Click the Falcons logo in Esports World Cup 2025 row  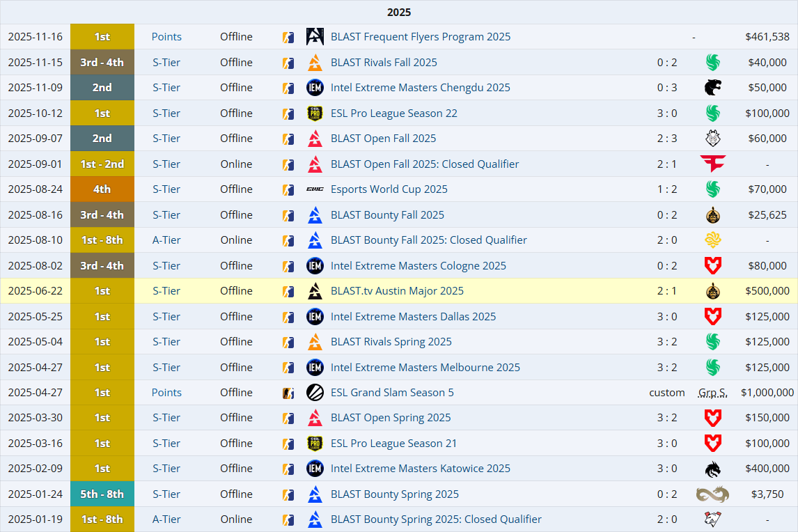click(x=712, y=189)
